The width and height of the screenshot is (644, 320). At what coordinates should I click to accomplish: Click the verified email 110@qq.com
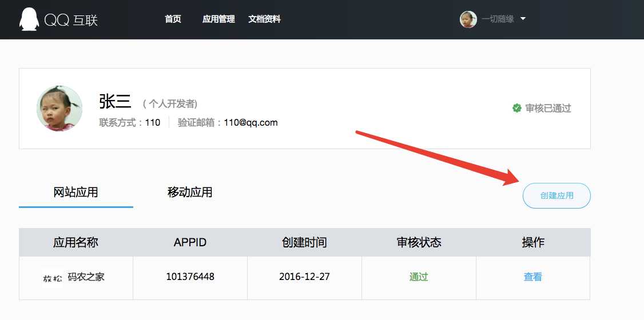[251, 122]
